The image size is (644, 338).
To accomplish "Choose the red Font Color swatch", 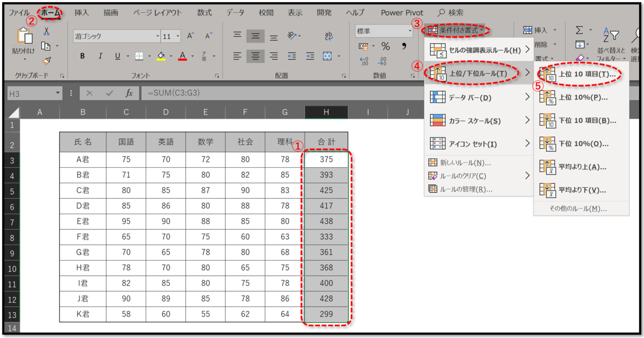I will (x=183, y=55).
